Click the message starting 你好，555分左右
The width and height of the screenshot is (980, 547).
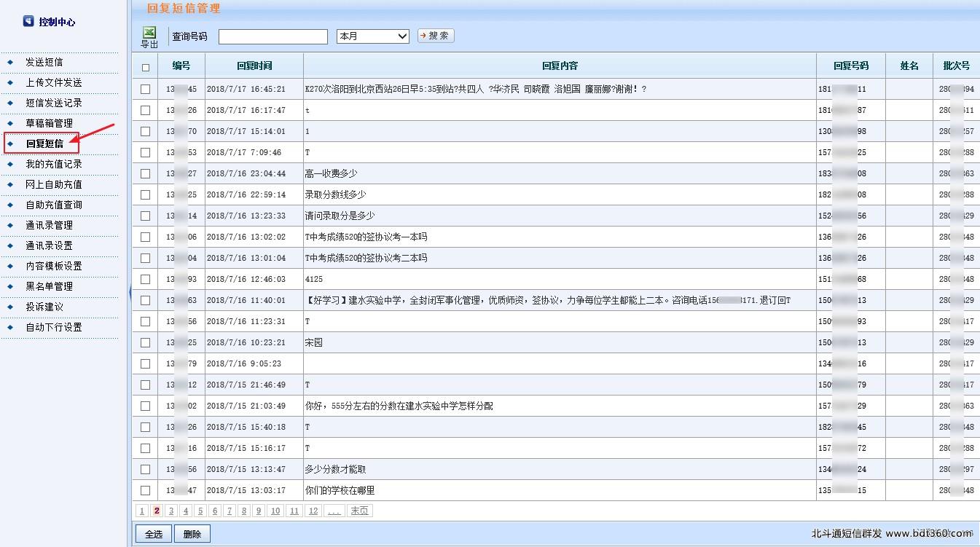pyautogui.click(x=399, y=406)
